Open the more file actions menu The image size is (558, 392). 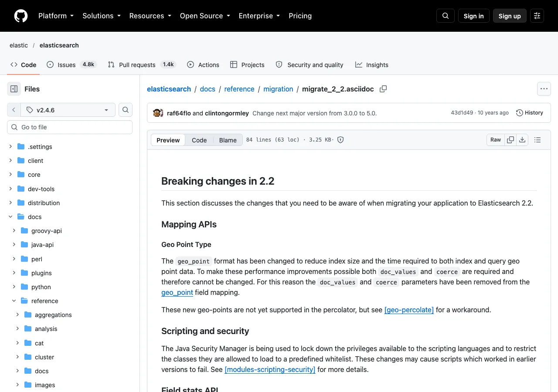pyautogui.click(x=544, y=89)
